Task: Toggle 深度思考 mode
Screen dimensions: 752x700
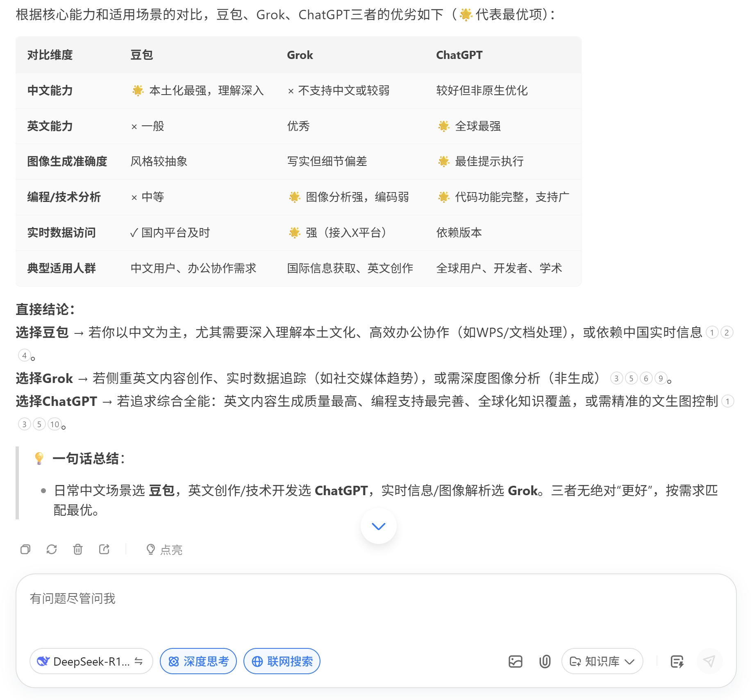Action: (198, 661)
